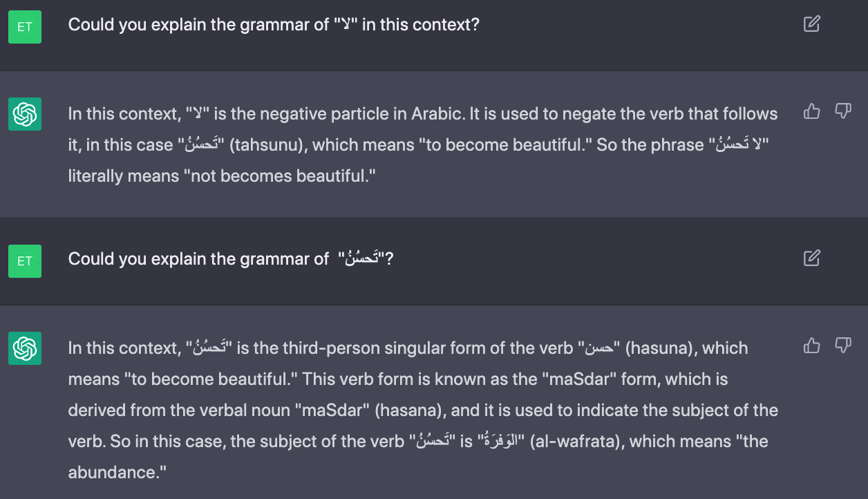
Task: Thumbs down the "maSdar" form response
Action: (x=842, y=346)
